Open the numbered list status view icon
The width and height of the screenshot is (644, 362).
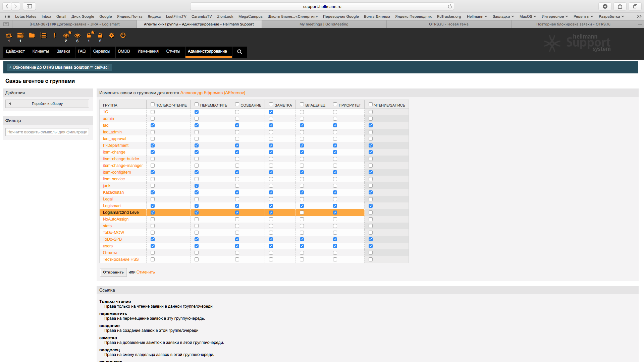(x=43, y=35)
